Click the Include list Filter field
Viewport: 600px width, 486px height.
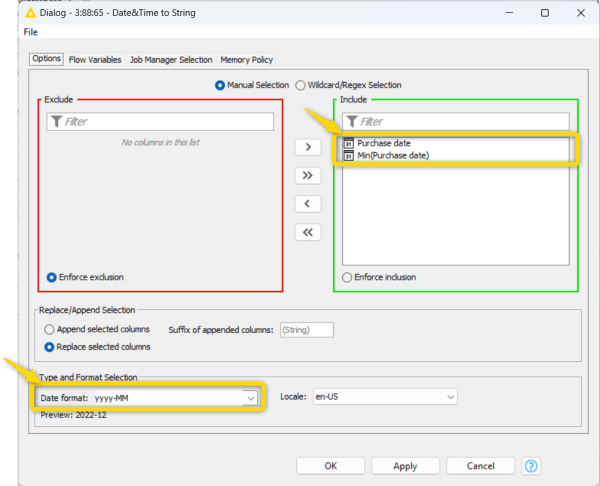point(456,121)
